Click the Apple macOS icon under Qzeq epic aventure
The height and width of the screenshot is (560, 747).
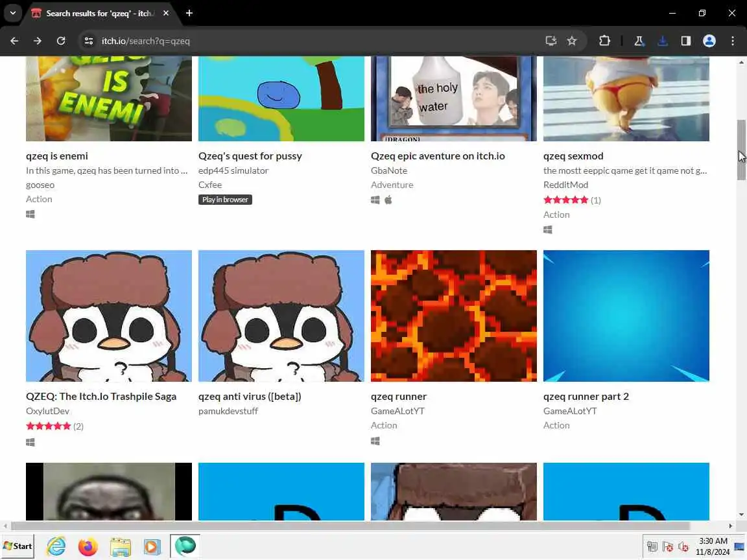click(x=388, y=200)
